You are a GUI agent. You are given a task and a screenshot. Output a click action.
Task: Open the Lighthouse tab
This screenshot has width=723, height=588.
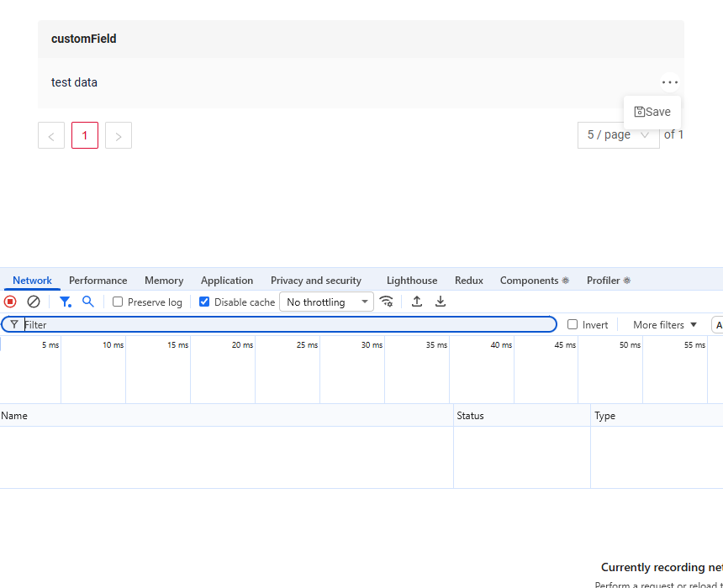pos(412,281)
